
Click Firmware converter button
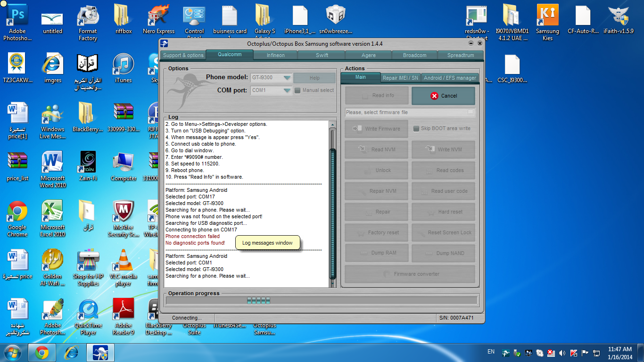point(410,274)
